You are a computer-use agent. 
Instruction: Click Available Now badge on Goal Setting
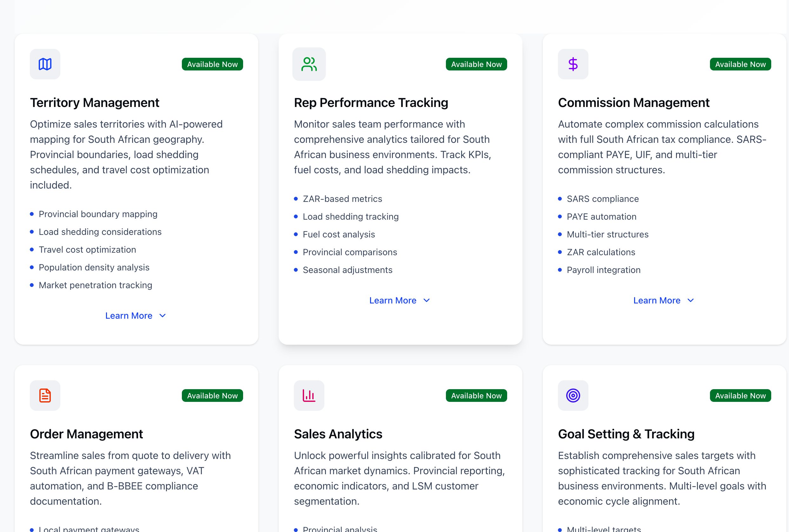coord(740,396)
